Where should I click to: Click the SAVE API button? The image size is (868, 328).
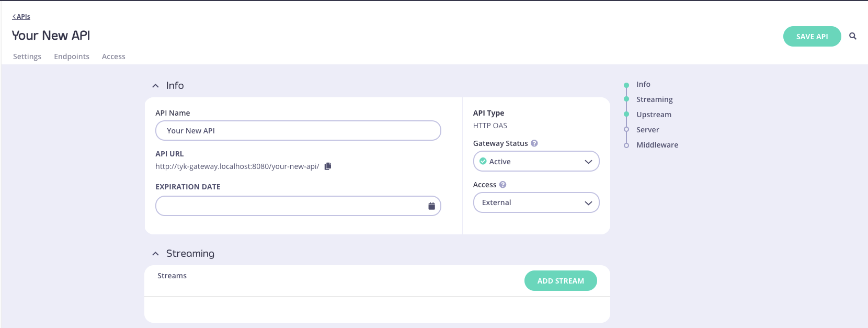tap(812, 36)
